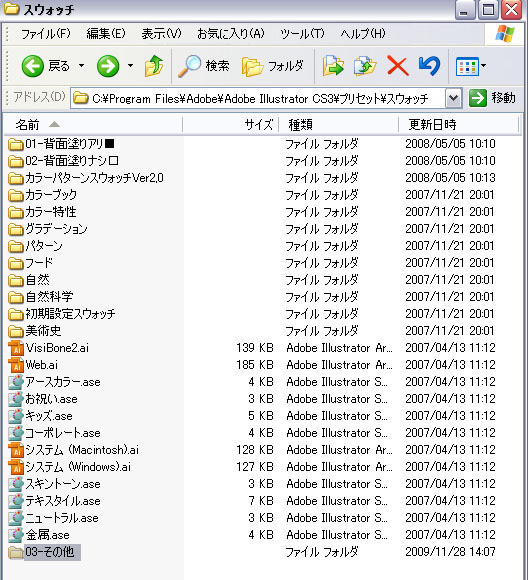Click the address path input field

(259, 98)
